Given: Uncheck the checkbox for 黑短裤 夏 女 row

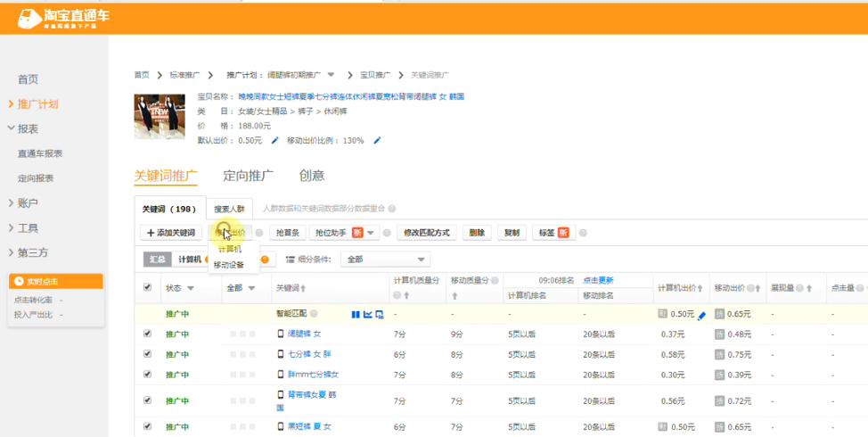Looking at the screenshot, I should click(147, 426).
